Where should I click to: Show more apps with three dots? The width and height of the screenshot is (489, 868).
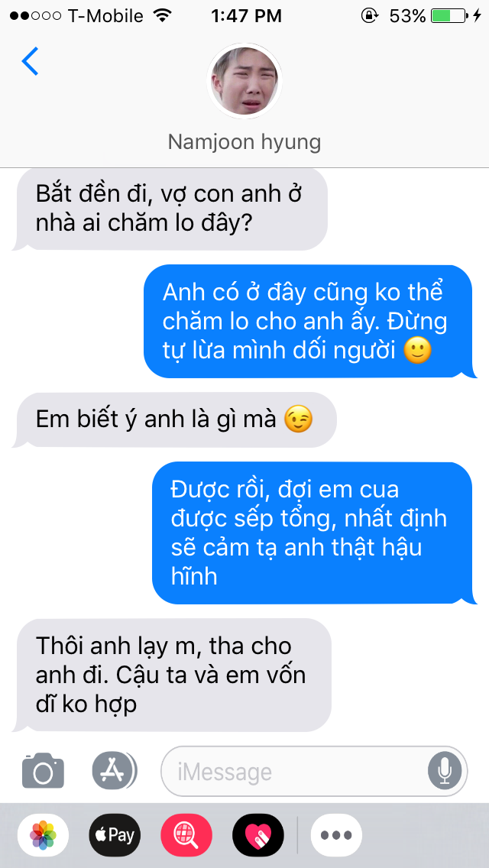coord(336,835)
